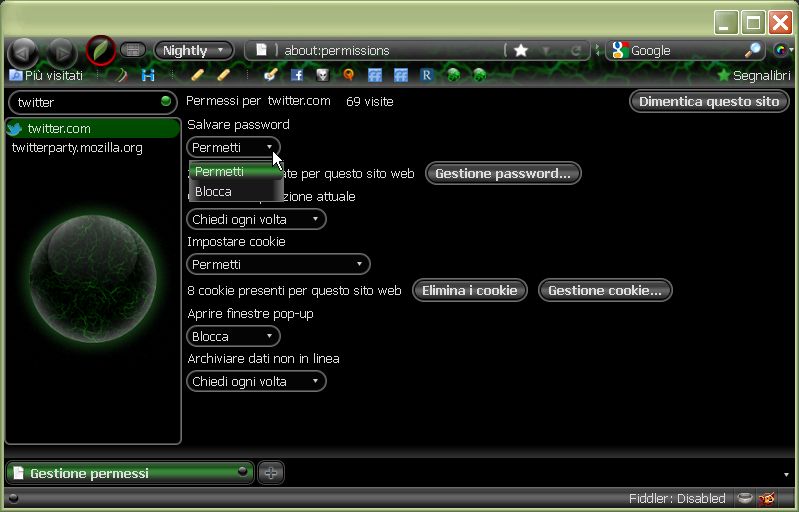Click the red-green swoosh bookmark icon
The height and width of the screenshot is (512, 799).
click(x=121, y=75)
